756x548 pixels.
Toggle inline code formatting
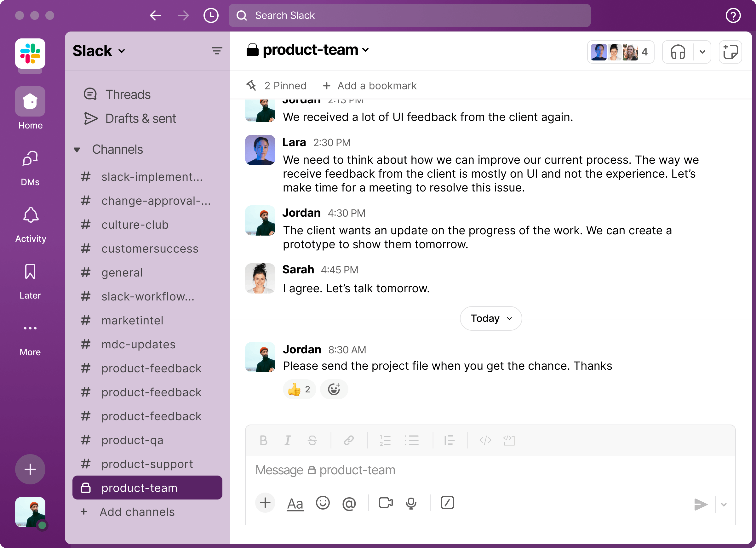click(485, 440)
